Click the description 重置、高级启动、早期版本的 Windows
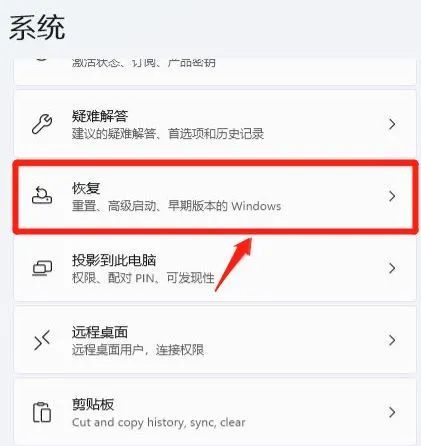421x446 pixels. point(176,206)
